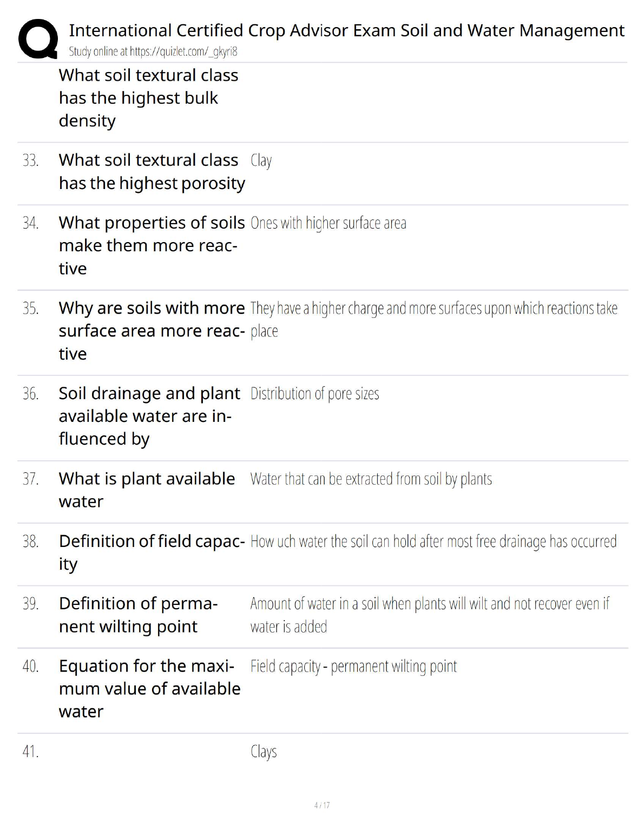Select the 'highest porosity' question

point(152,172)
